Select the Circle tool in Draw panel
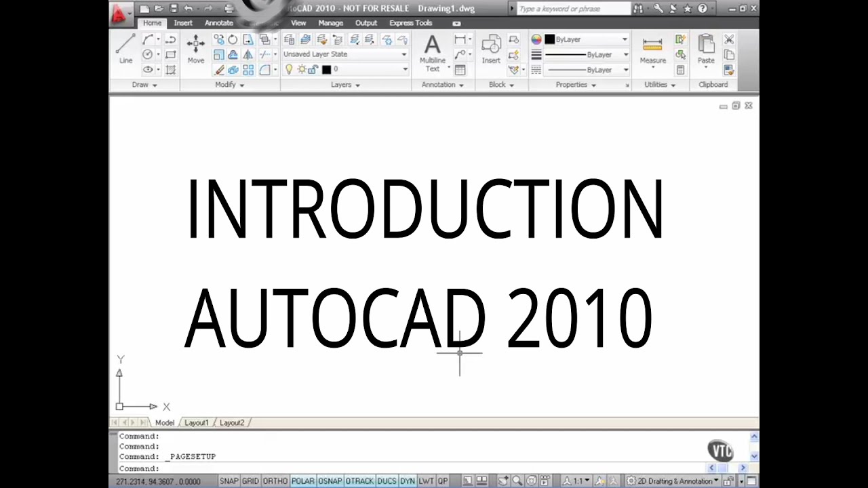868x488 pixels. point(147,54)
